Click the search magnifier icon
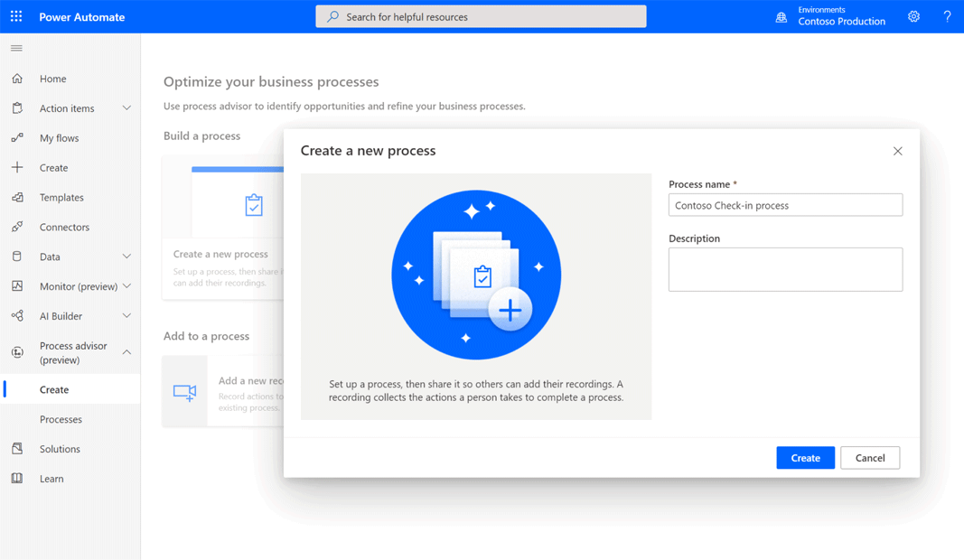This screenshot has height=560, width=964. click(x=332, y=16)
